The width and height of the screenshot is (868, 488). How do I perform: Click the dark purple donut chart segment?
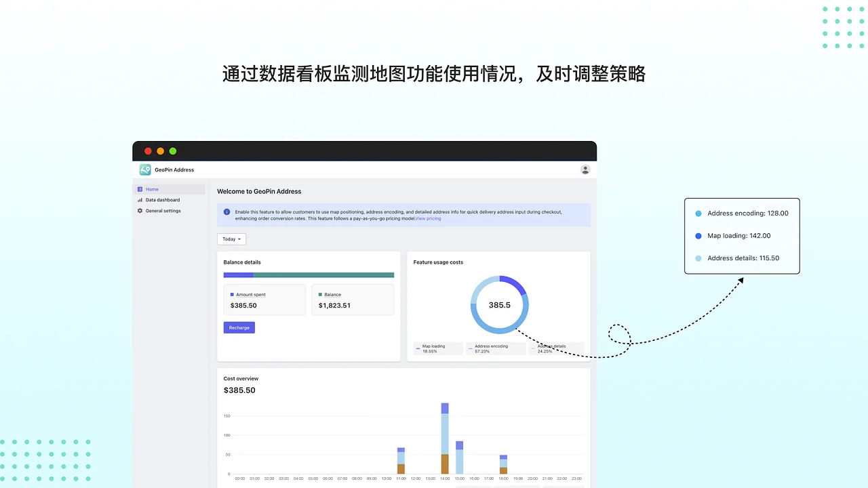515,283
